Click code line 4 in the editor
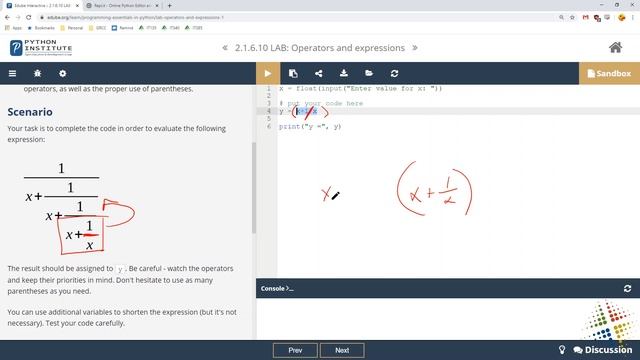640x360 pixels. (458, 111)
